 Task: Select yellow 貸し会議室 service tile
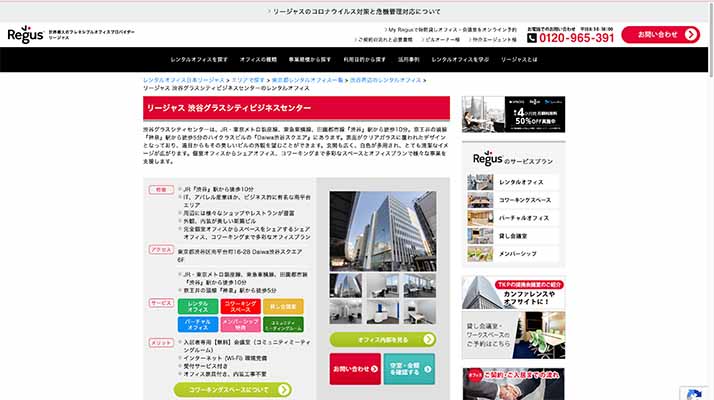pos(283,306)
